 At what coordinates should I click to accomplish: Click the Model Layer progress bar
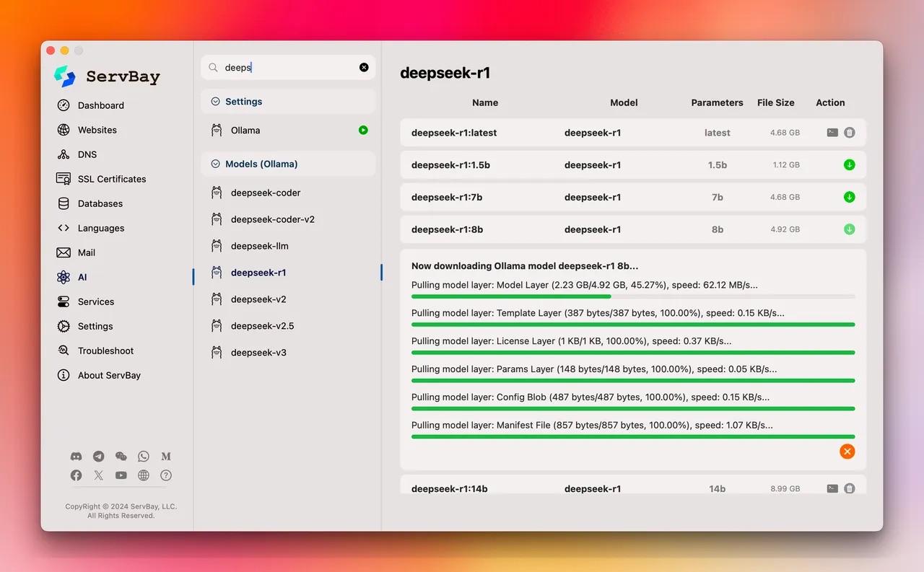[x=633, y=296]
